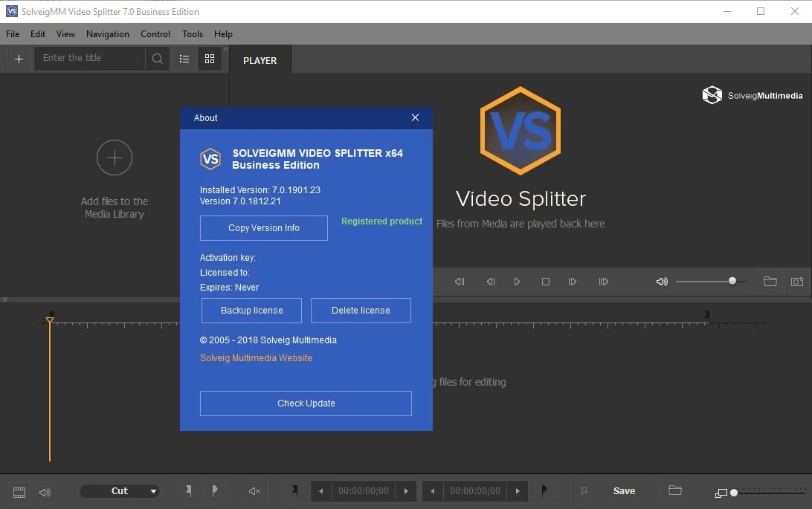This screenshot has height=509, width=812.
Task: Switch media library to list view
Action: (184, 59)
